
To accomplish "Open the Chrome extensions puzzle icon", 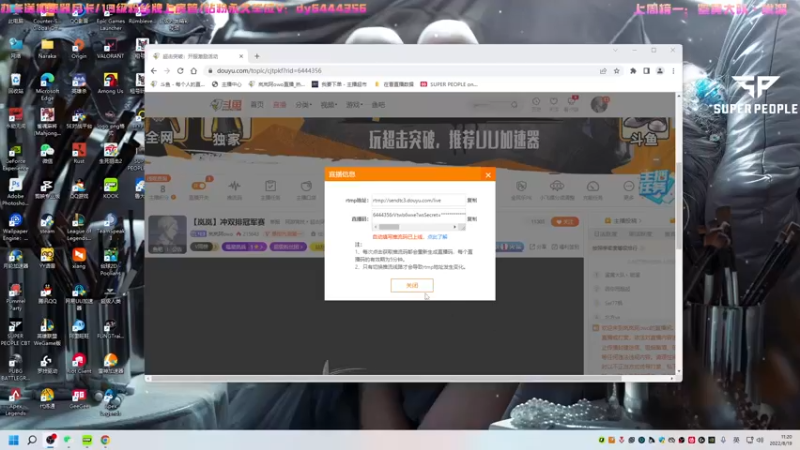I will (633, 71).
